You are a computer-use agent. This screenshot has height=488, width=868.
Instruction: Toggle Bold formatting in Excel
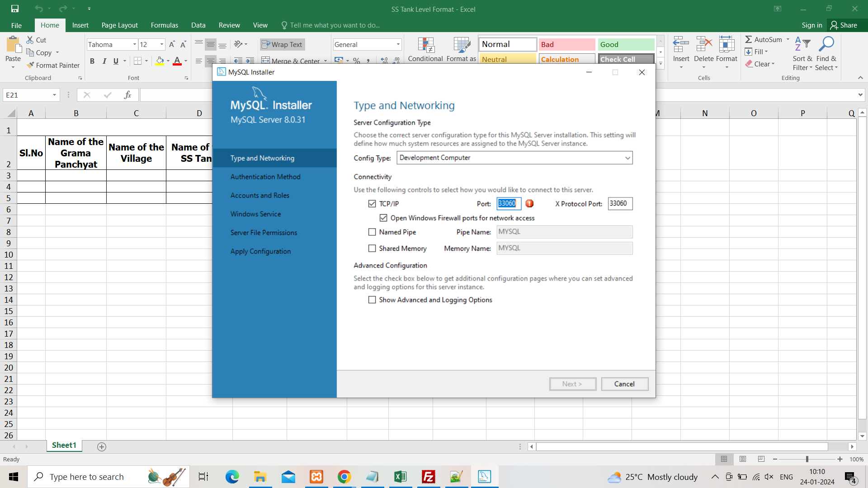click(92, 61)
